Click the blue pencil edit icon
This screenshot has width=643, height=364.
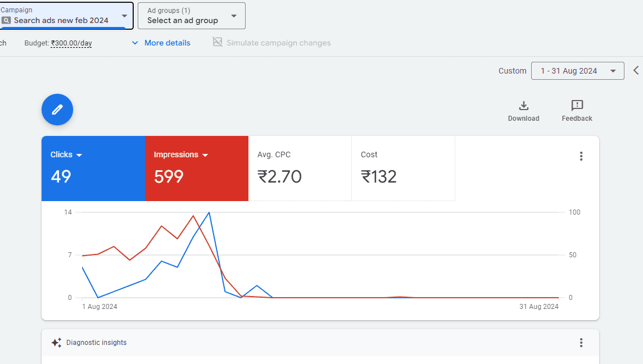pyautogui.click(x=57, y=110)
